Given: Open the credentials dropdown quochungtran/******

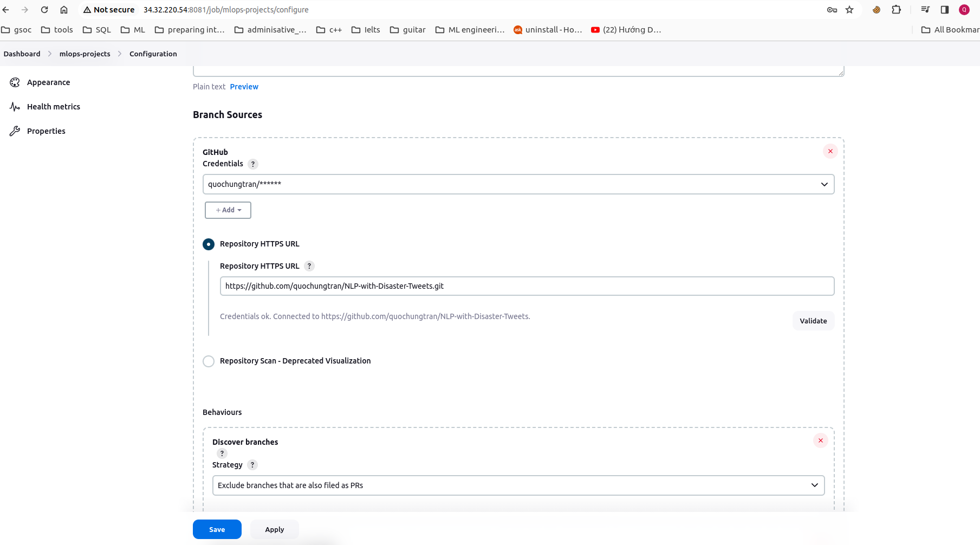Looking at the screenshot, I should coord(518,184).
